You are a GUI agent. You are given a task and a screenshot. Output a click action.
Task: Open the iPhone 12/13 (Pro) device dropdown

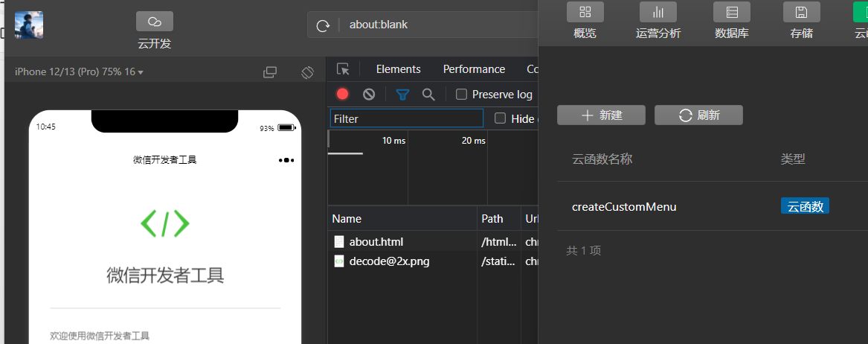(x=79, y=72)
